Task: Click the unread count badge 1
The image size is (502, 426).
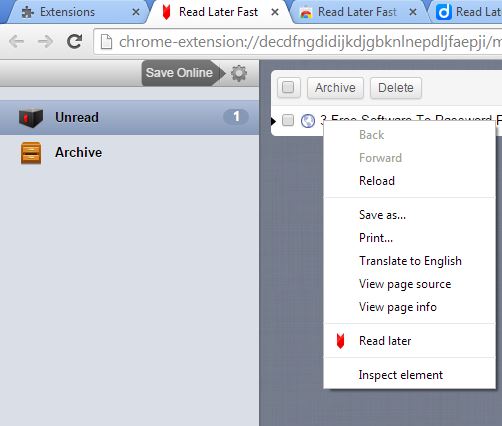Action: (236, 117)
